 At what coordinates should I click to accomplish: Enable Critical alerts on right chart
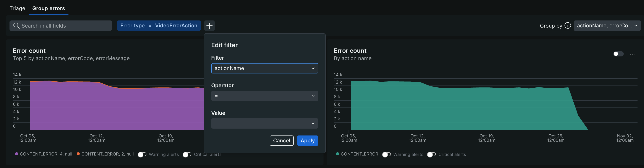pyautogui.click(x=431, y=155)
